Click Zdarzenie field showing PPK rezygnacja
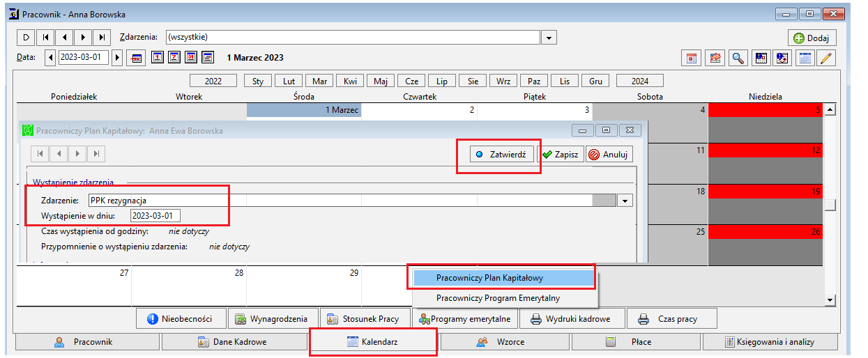Image resolution: width=868 pixels, height=358 pixels. [352, 201]
